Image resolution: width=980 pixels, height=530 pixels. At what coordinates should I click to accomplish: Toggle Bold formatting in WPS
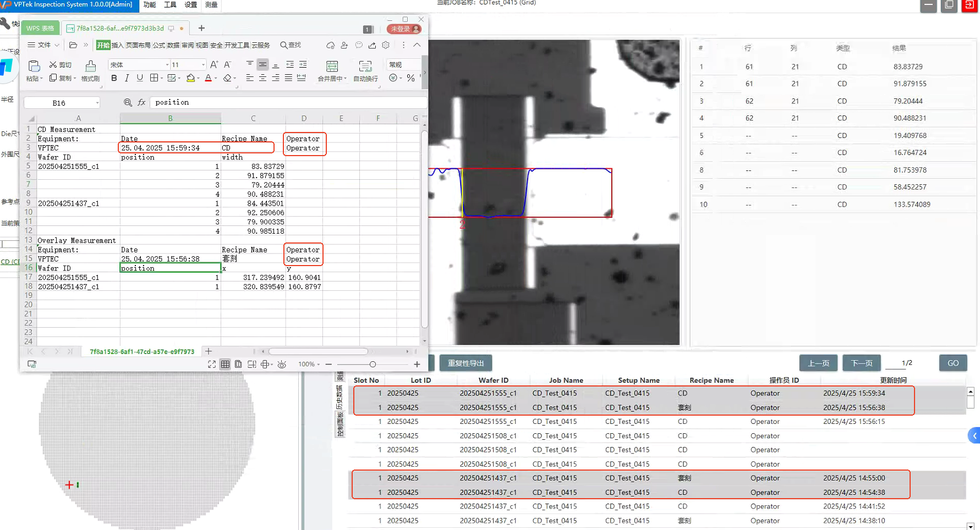[x=114, y=78]
